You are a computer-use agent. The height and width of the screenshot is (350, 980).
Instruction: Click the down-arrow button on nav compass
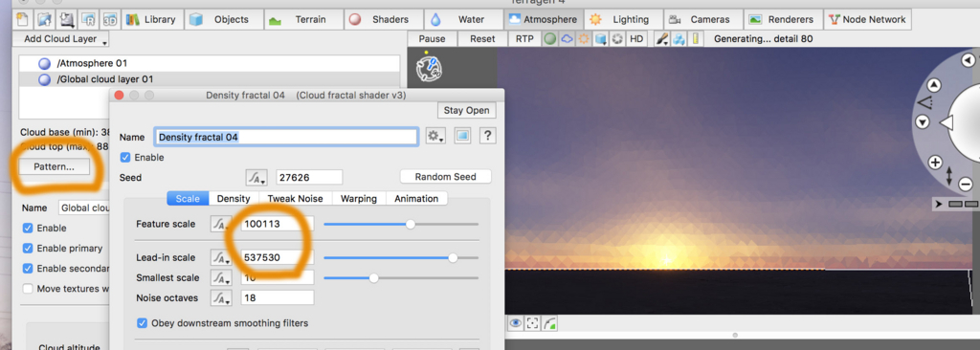pos(924,121)
